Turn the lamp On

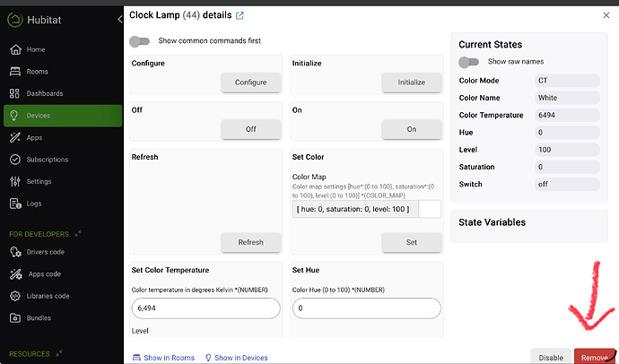(x=412, y=129)
